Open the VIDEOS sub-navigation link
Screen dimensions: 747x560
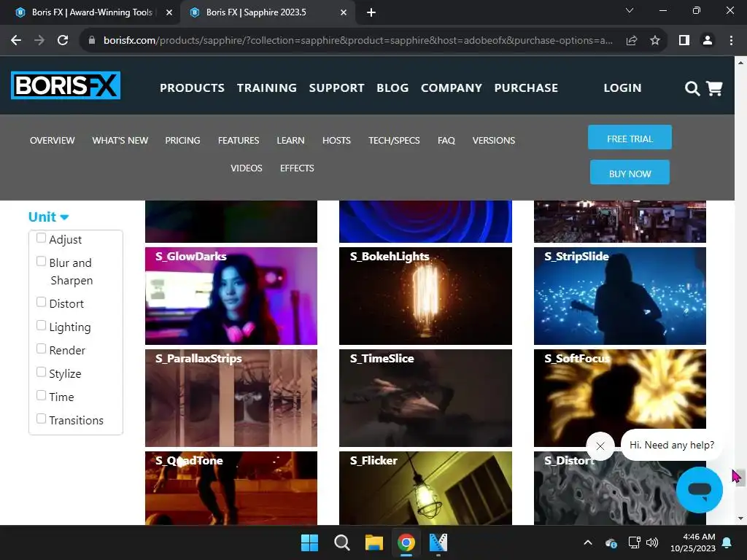(x=247, y=168)
